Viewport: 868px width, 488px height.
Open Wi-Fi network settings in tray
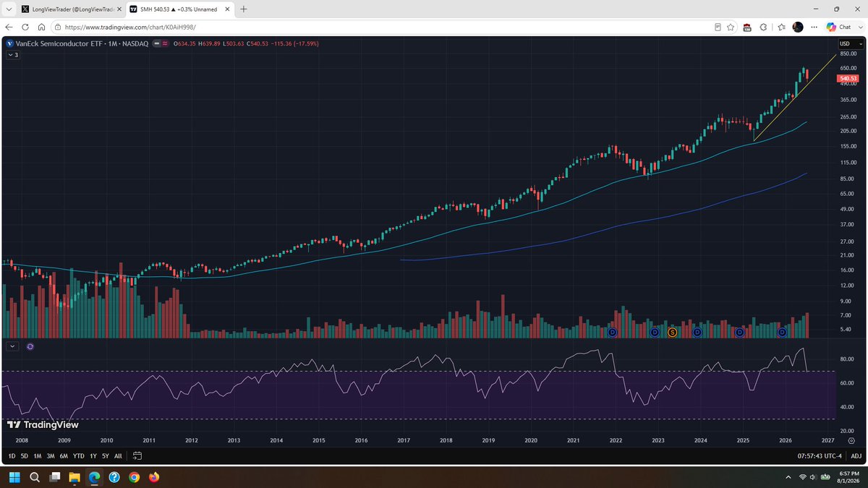[x=803, y=477]
